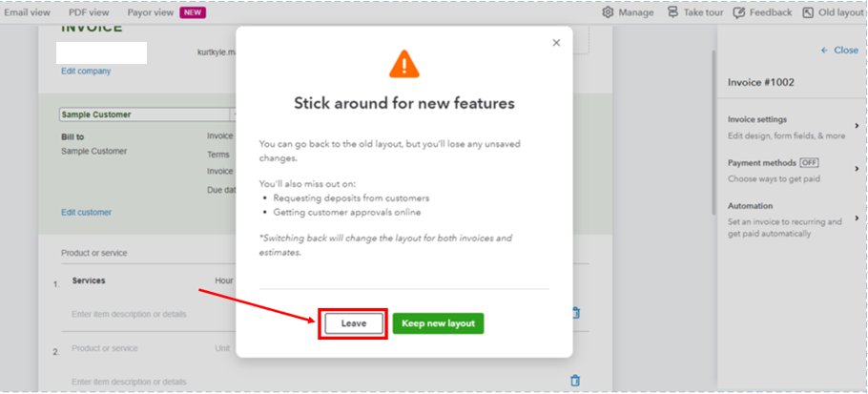Click trash icon on second line item
The height and width of the screenshot is (394, 868).
click(x=575, y=381)
